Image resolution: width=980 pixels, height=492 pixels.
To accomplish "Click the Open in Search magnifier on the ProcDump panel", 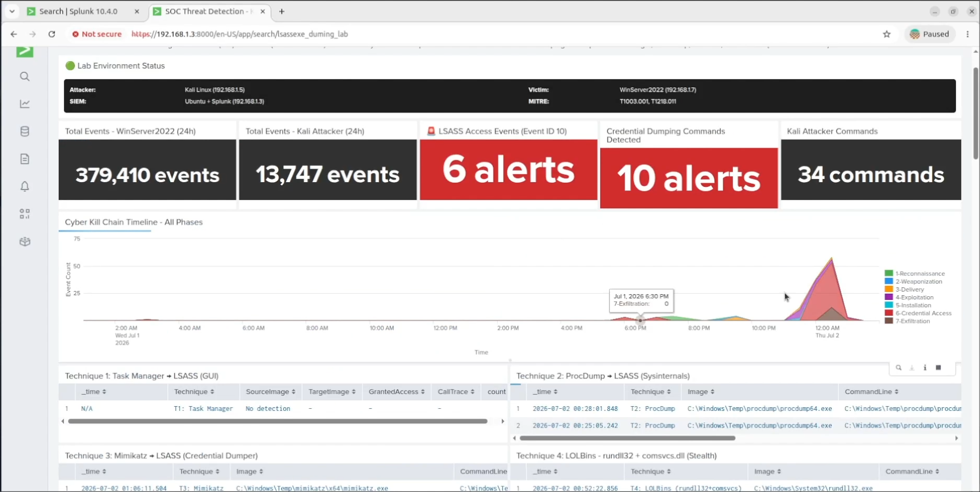I will pyautogui.click(x=899, y=368).
